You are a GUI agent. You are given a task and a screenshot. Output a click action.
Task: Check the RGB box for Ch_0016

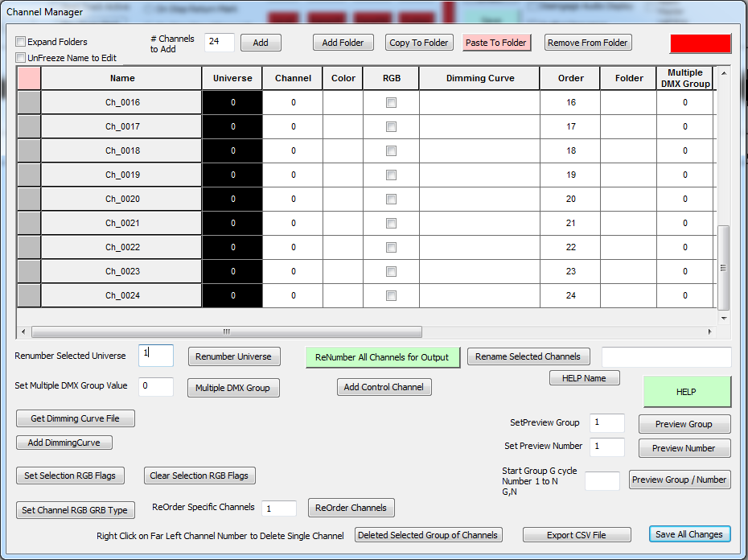pyautogui.click(x=391, y=103)
